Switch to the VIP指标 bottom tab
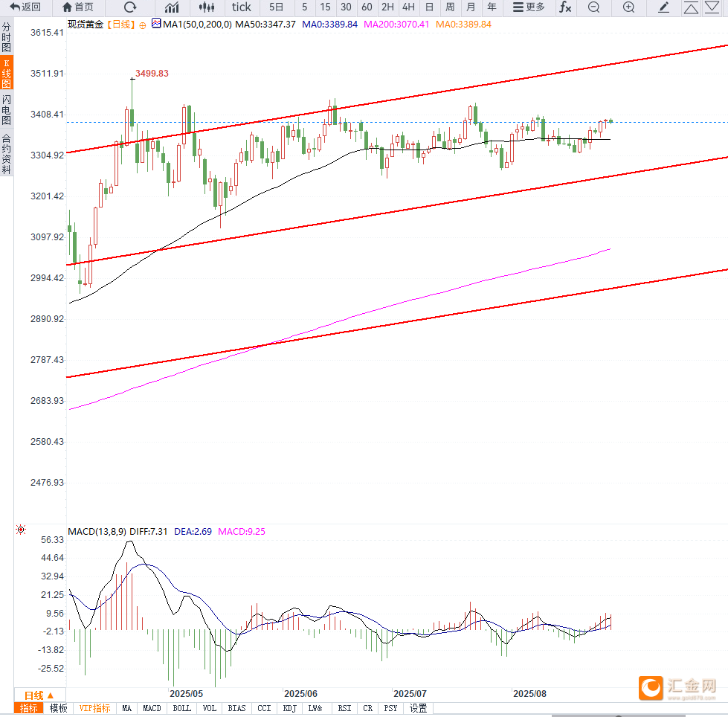Image resolution: width=728 pixels, height=717 pixels. (94, 708)
